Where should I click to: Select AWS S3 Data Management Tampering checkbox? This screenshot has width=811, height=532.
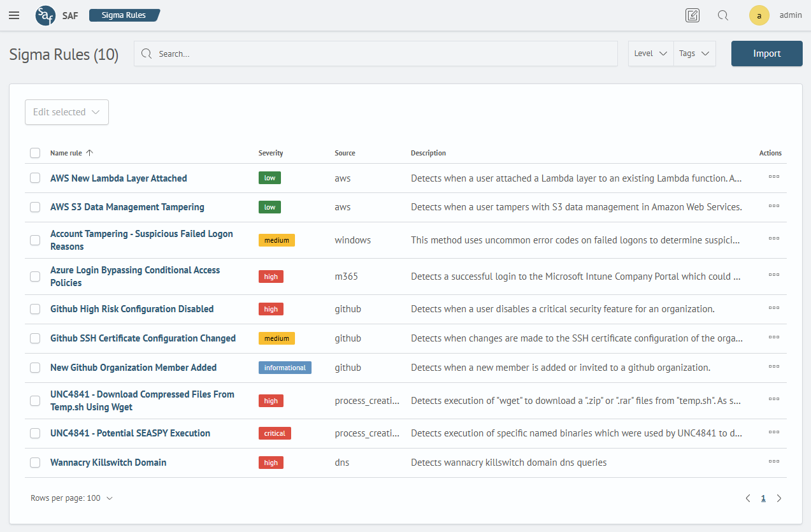35,207
